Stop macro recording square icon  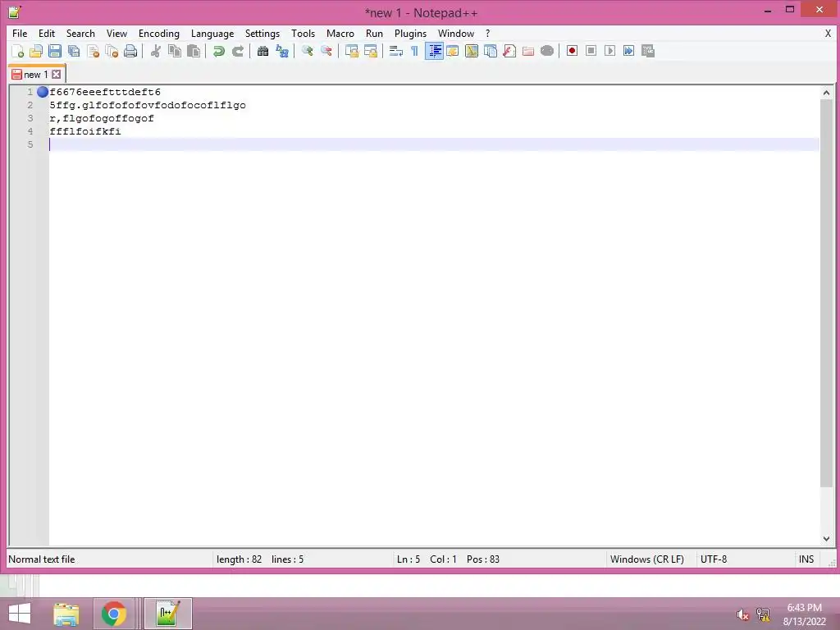pyautogui.click(x=591, y=51)
